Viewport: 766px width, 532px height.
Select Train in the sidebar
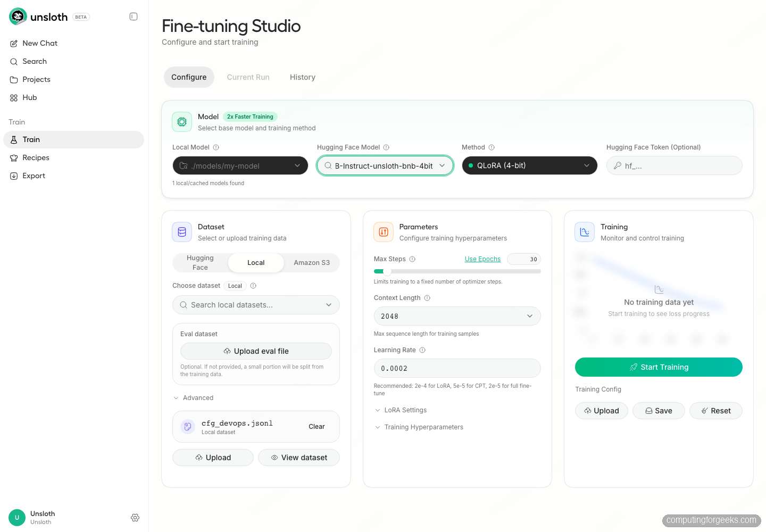click(x=73, y=139)
